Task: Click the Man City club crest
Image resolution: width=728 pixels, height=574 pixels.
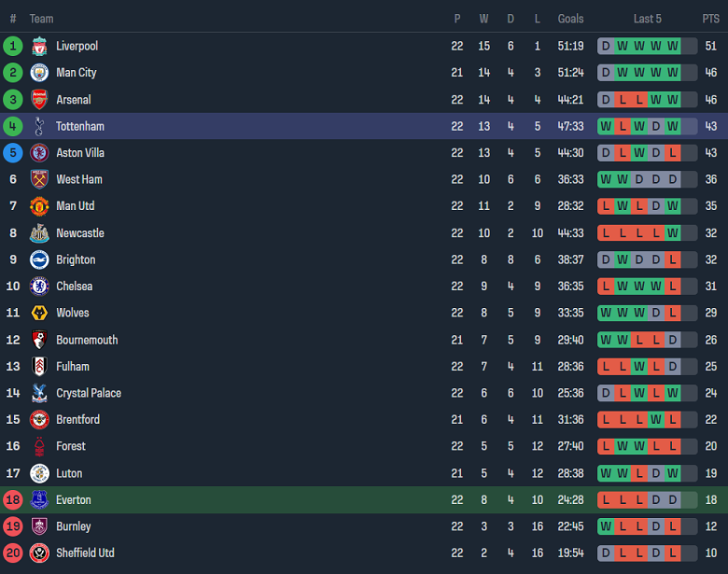Action: tap(39, 73)
